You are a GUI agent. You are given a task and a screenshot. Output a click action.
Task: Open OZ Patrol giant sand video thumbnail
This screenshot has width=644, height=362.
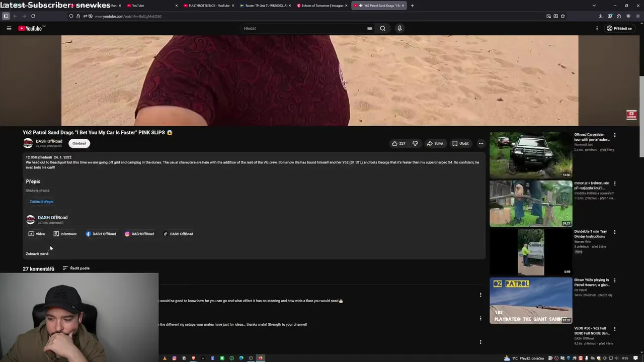[531, 300]
